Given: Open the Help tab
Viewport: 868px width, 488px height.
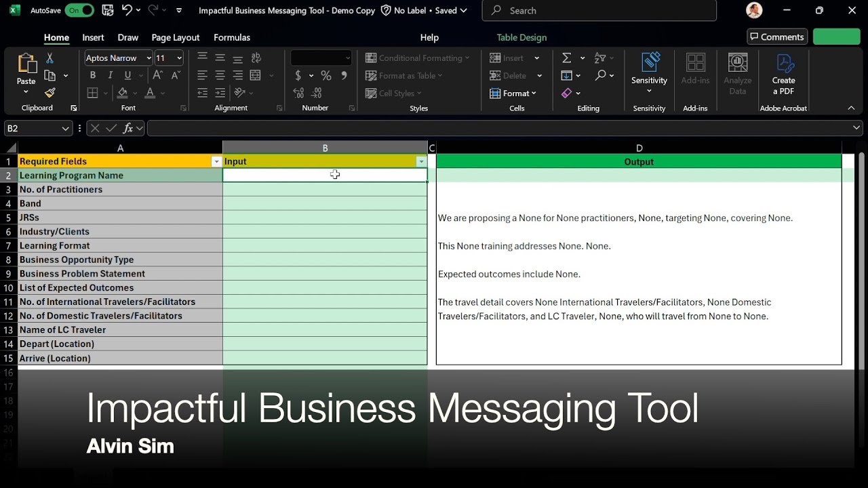Looking at the screenshot, I should point(429,37).
